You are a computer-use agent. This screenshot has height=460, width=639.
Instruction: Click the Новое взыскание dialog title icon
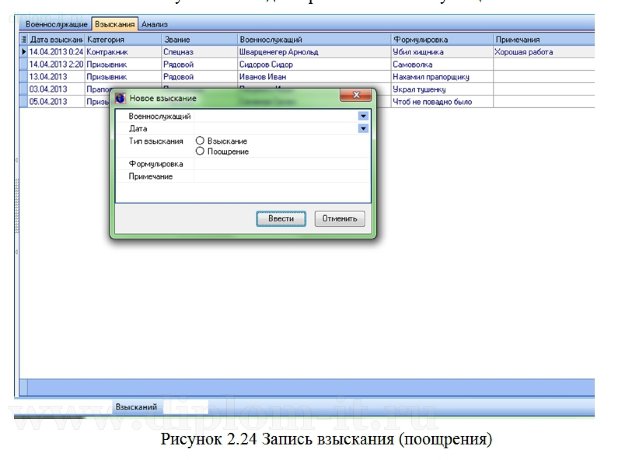(120, 98)
